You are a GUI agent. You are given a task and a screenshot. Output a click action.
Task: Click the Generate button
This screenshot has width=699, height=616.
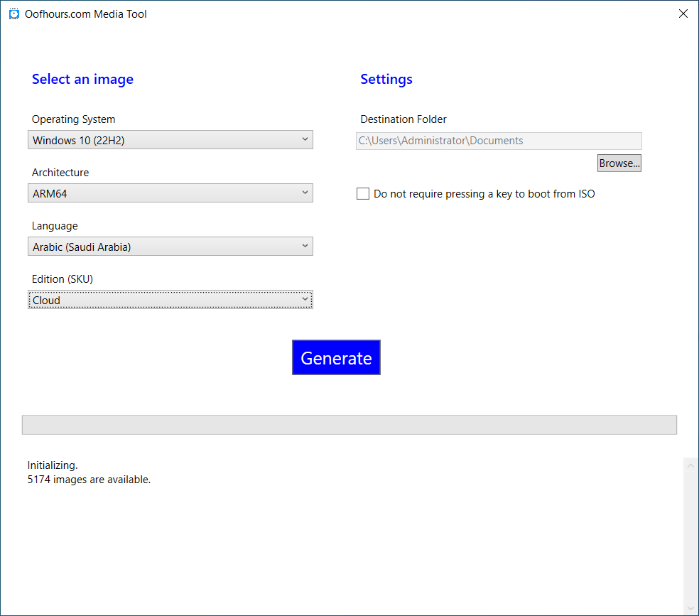(336, 357)
